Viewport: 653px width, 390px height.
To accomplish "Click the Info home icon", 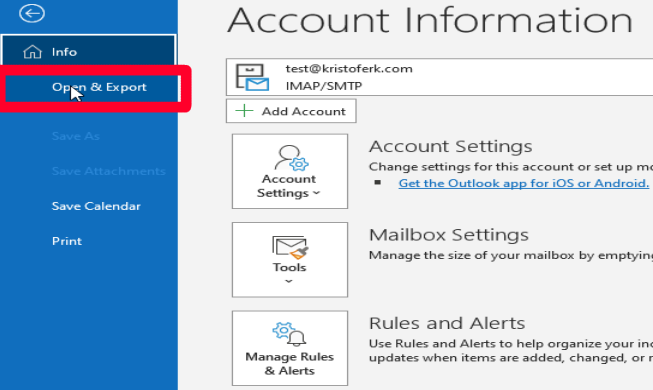I will point(32,52).
